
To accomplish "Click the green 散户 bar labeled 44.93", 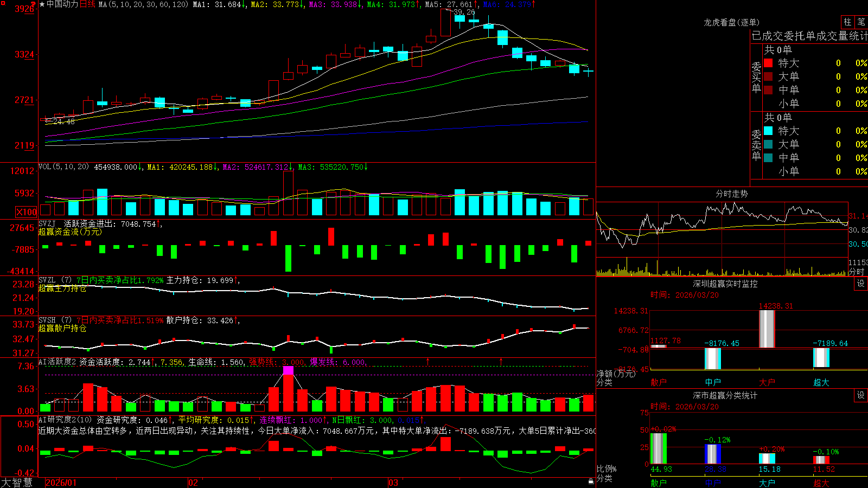I will tap(658, 448).
